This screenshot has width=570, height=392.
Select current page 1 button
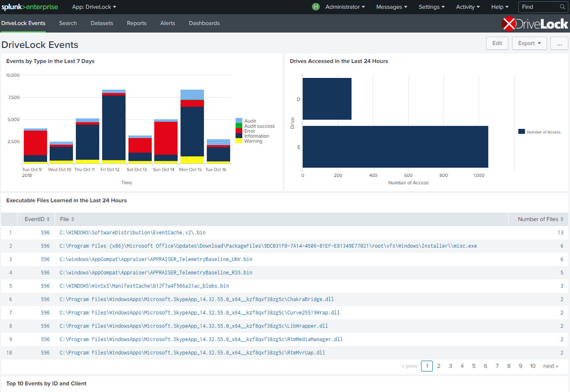point(427,366)
